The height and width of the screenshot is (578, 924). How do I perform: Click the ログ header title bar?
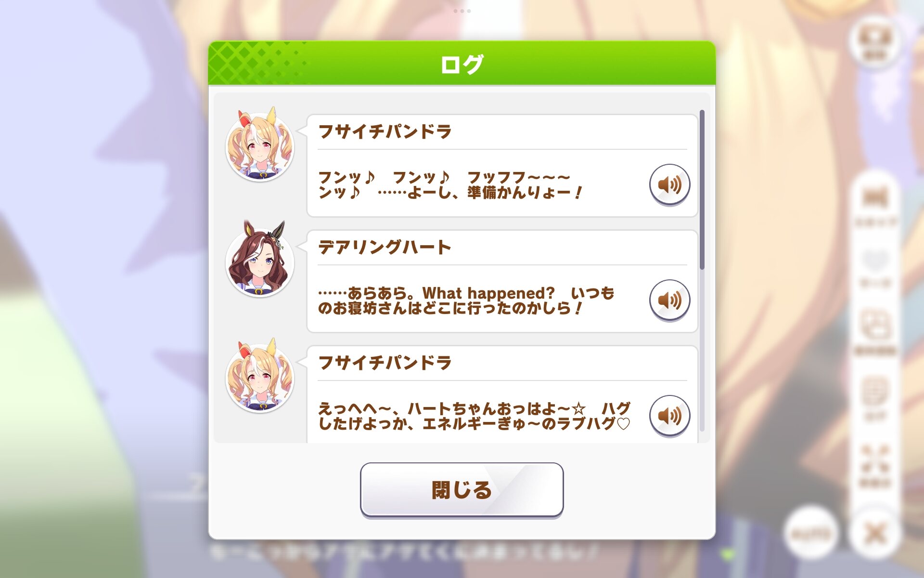[462, 64]
